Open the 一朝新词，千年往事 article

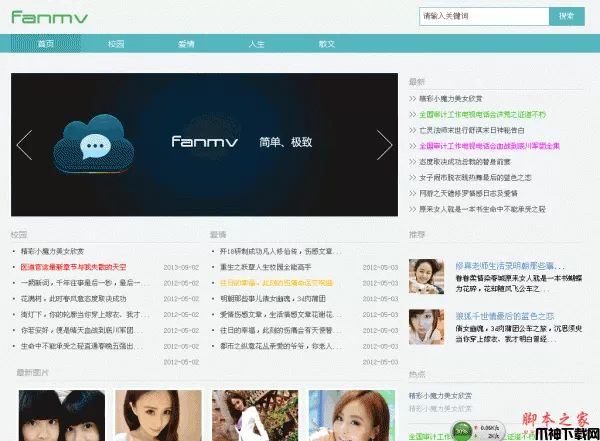[x=85, y=283]
